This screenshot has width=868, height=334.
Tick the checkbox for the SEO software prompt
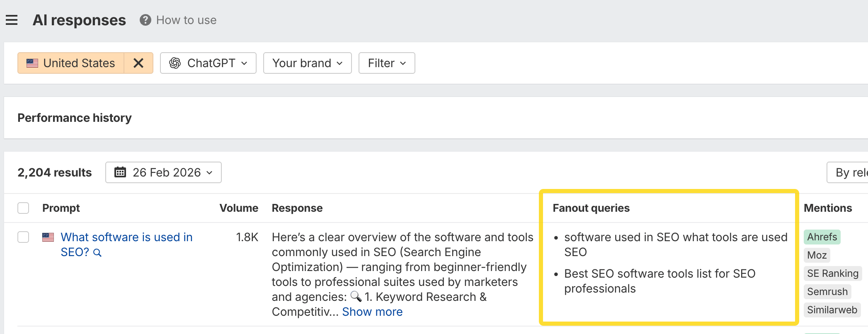(x=23, y=237)
